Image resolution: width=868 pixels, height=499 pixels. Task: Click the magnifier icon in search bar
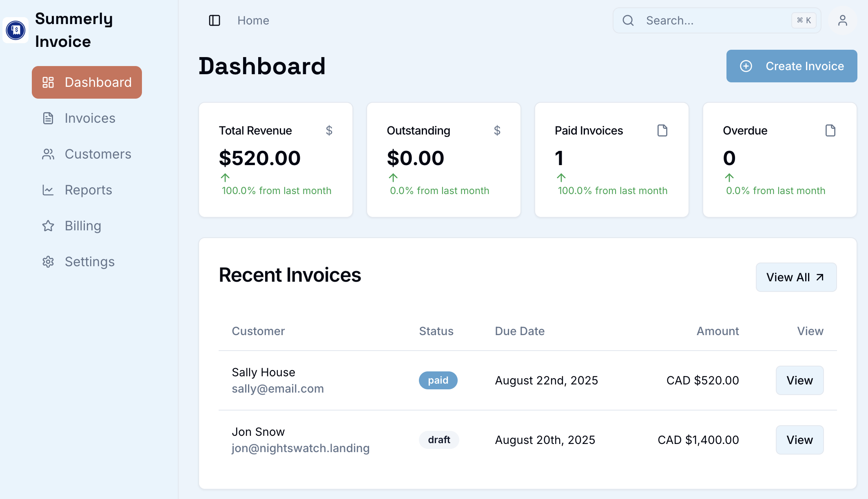[x=628, y=20]
